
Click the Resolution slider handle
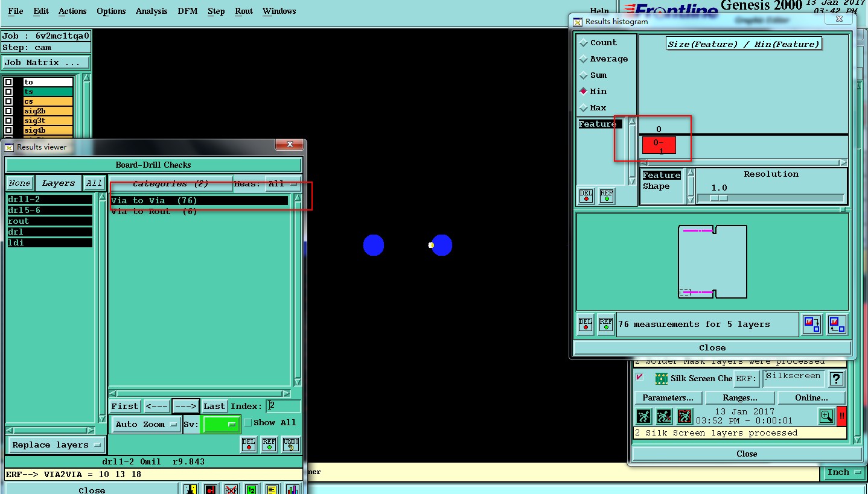(x=718, y=198)
